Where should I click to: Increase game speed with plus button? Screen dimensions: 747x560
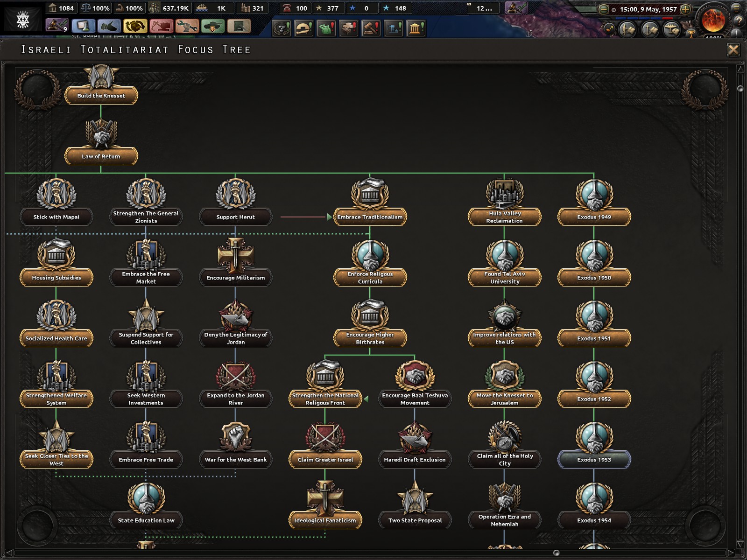tap(685, 9)
